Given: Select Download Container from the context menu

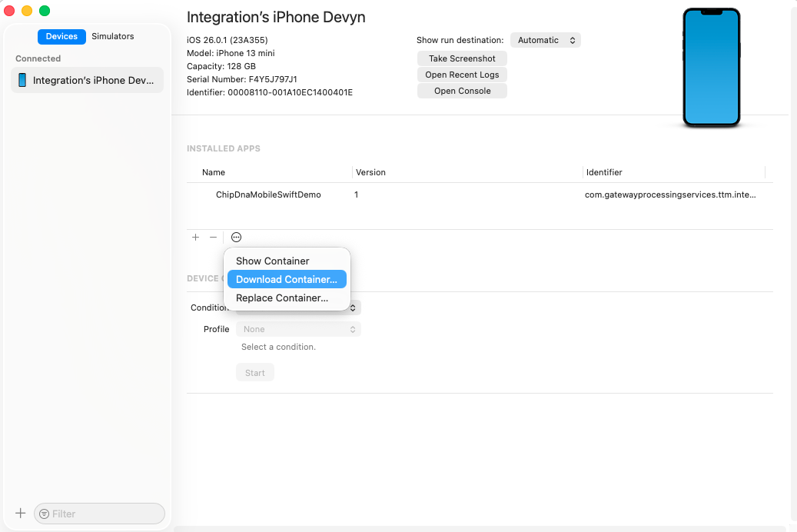Looking at the screenshot, I should click(x=287, y=279).
